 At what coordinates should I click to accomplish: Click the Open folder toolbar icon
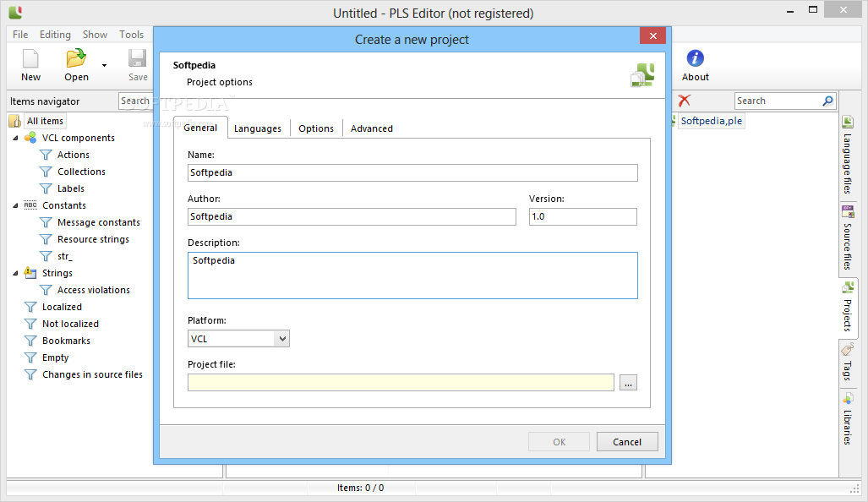click(x=76, y=58)
